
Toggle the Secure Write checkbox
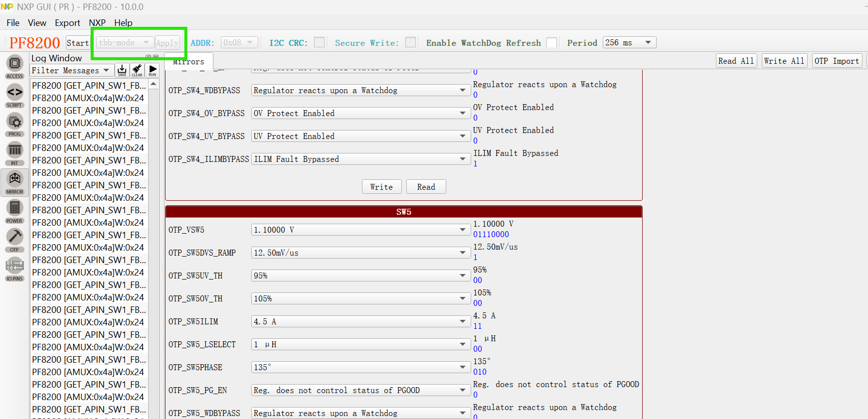[411, 42]
